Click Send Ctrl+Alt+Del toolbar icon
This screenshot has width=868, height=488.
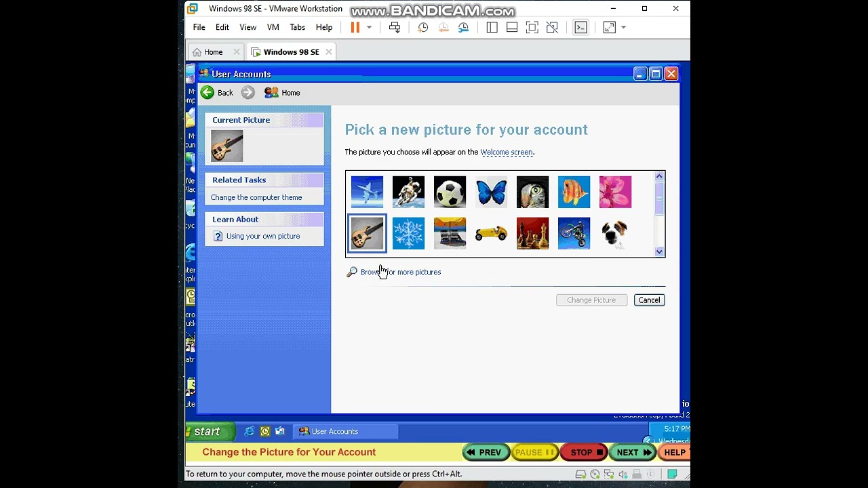[x=395, y=27]
